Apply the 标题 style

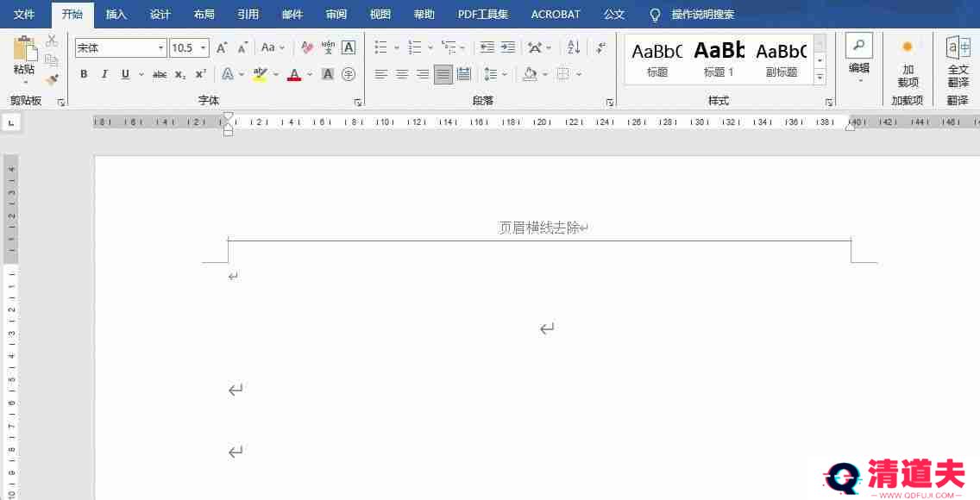[x=656, y=59]
